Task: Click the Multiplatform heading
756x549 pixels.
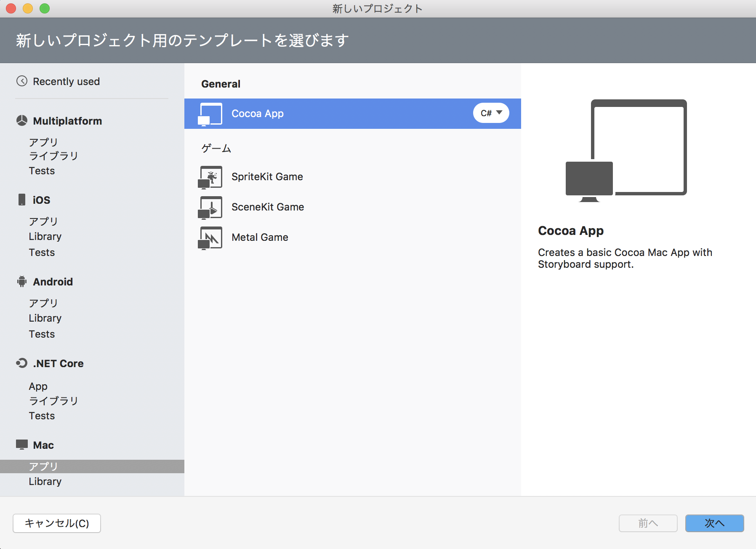Action: tap(67, 121)
